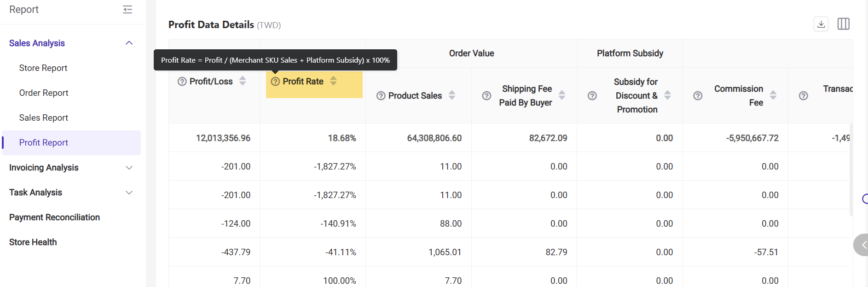This screenshot has width=868, height=287.
Task: Click the table's vertical scrollbar
Action: coord(851,170)
